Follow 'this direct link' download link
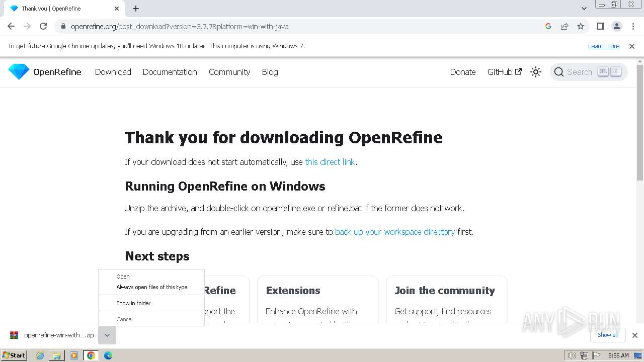The image size is (644, 362). tap(330, 162)
